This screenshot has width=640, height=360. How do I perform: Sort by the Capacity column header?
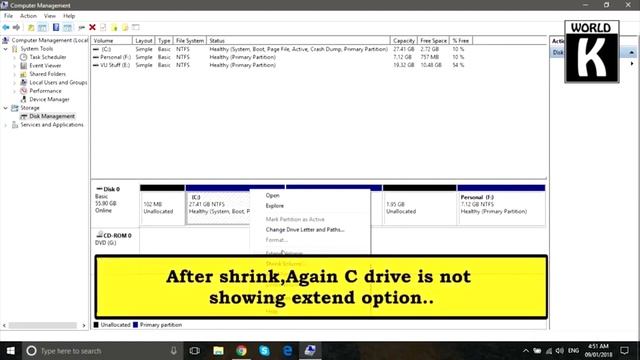tap(404, 41)
